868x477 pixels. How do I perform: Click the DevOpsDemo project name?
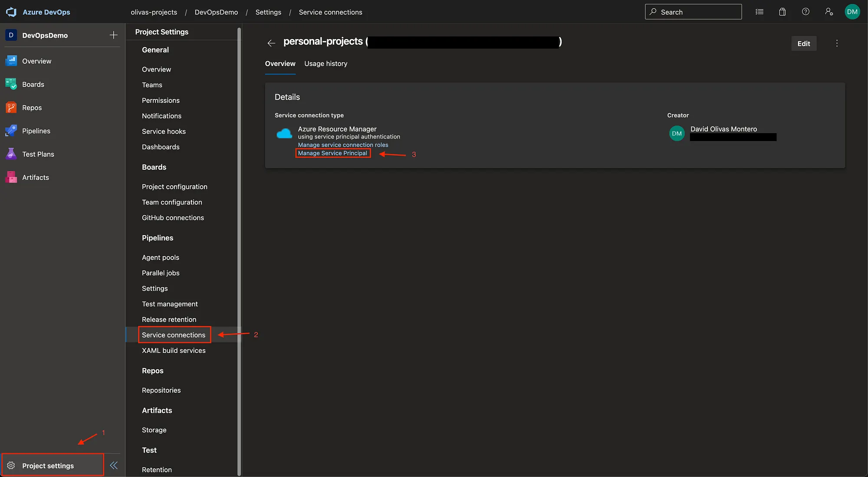(45, 36)
